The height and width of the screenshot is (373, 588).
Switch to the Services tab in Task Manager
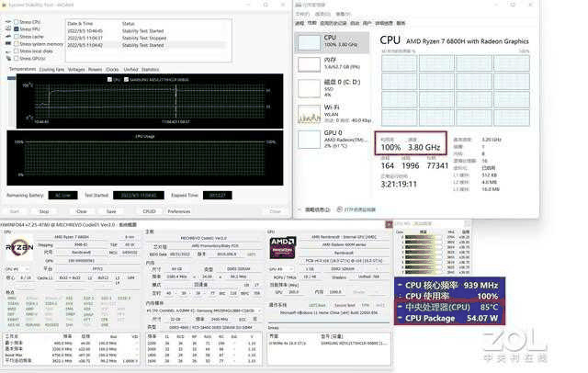401,23
